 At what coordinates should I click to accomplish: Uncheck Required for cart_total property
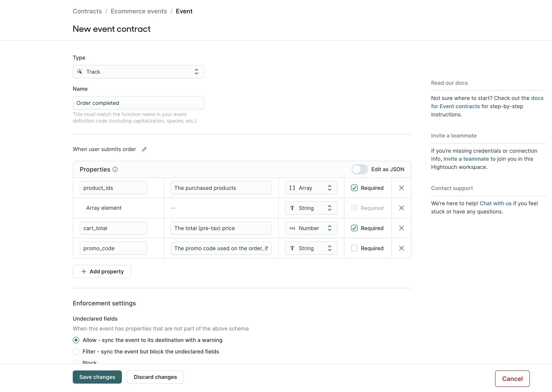point(354,228)
